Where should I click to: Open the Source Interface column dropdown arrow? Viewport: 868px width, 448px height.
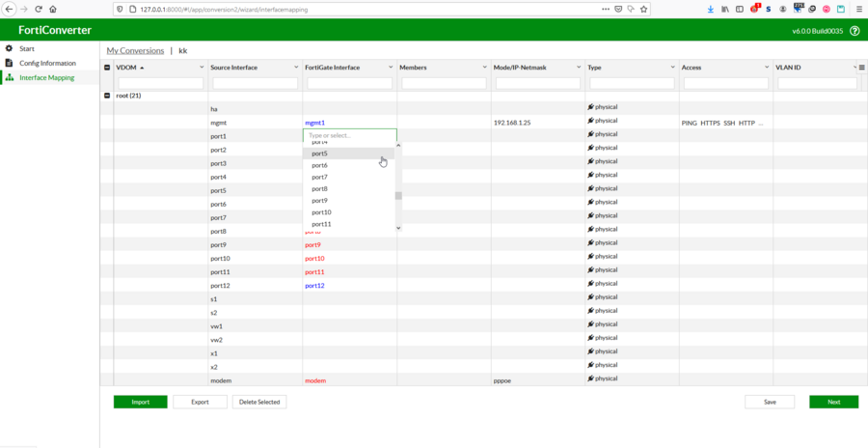(x=296, y=68)
